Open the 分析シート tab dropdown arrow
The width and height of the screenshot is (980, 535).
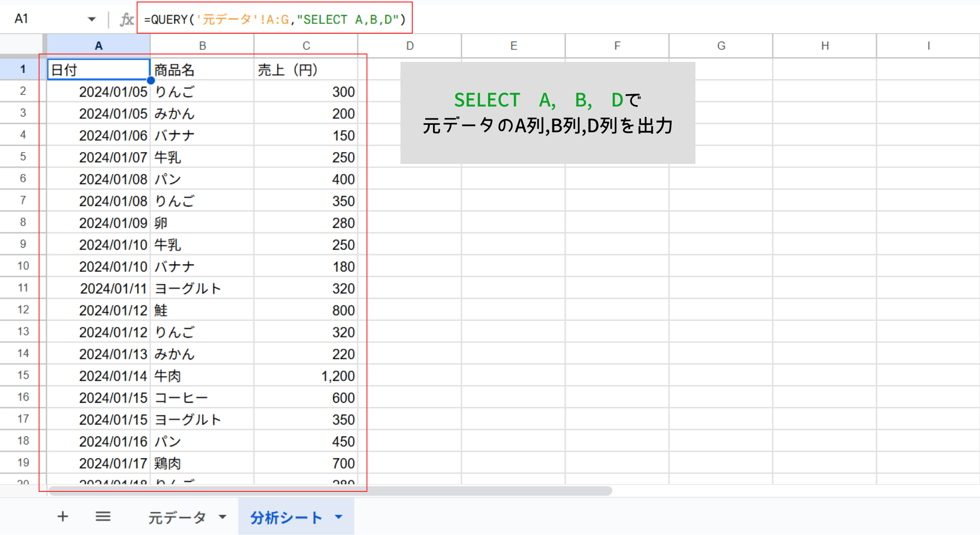[339, 517]
